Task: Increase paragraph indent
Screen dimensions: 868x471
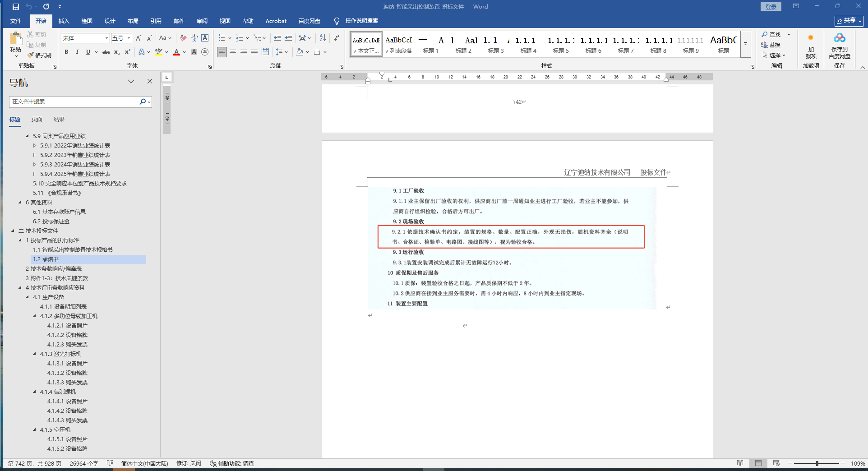Action: (288, 38)
